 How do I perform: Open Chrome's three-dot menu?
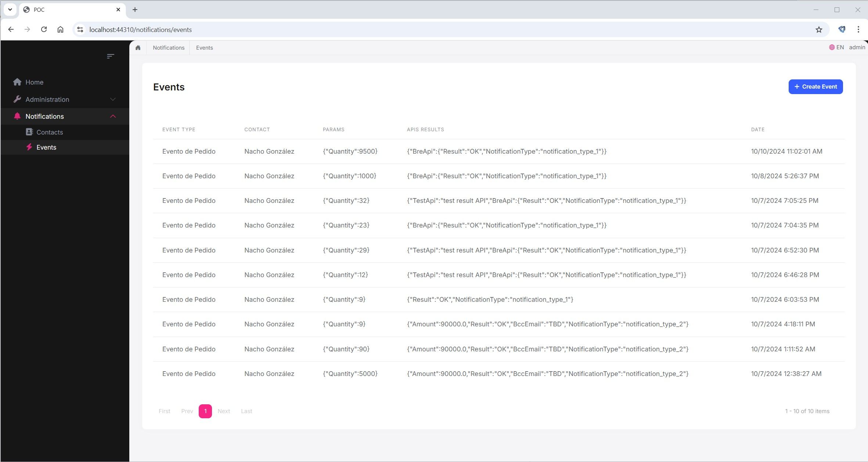click(x=858, y=29)
